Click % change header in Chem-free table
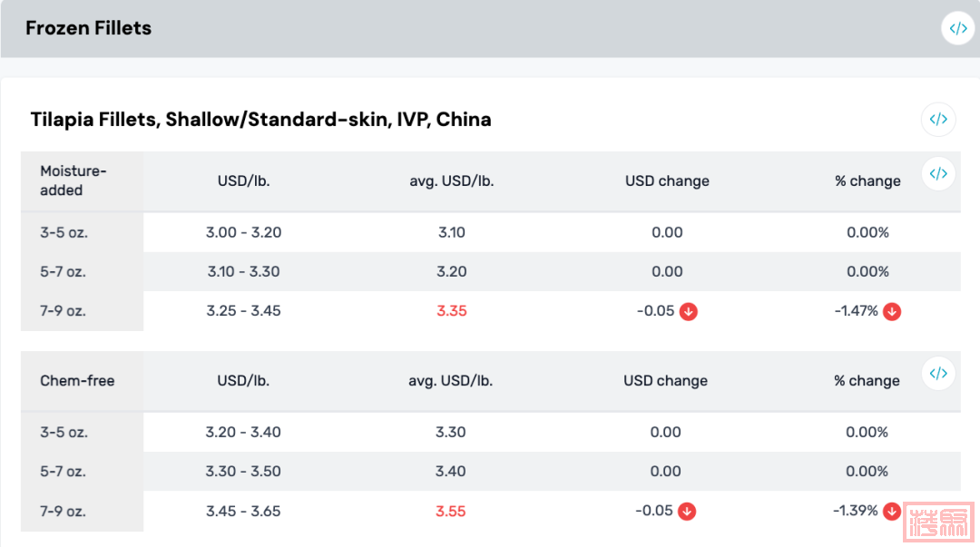 867,381
